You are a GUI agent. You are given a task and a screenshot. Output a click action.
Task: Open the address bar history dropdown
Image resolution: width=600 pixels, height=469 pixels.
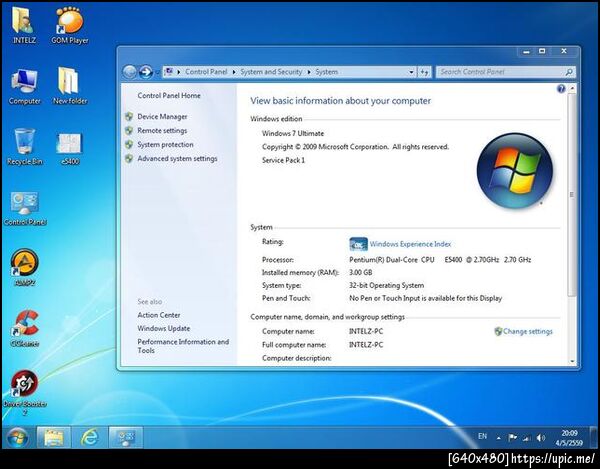(x=411, y=72)
